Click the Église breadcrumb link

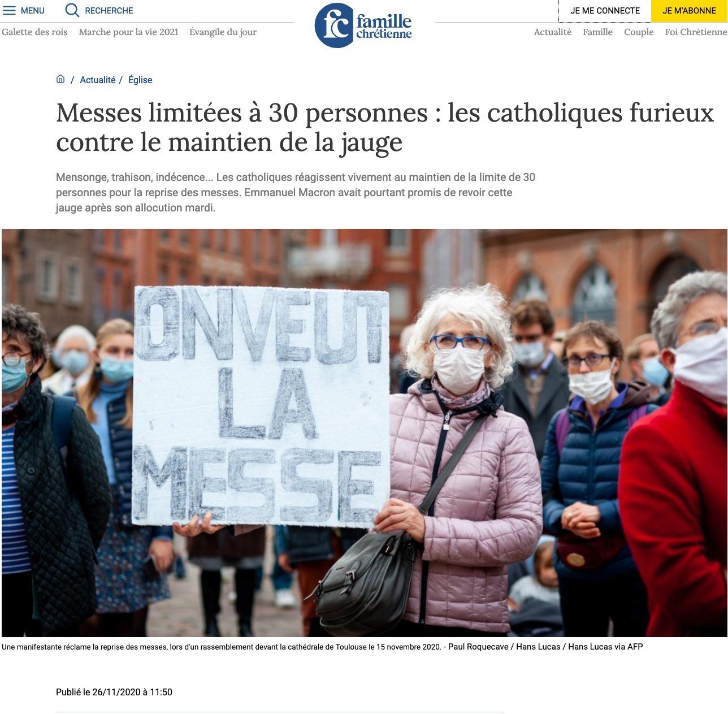[140, 80]
